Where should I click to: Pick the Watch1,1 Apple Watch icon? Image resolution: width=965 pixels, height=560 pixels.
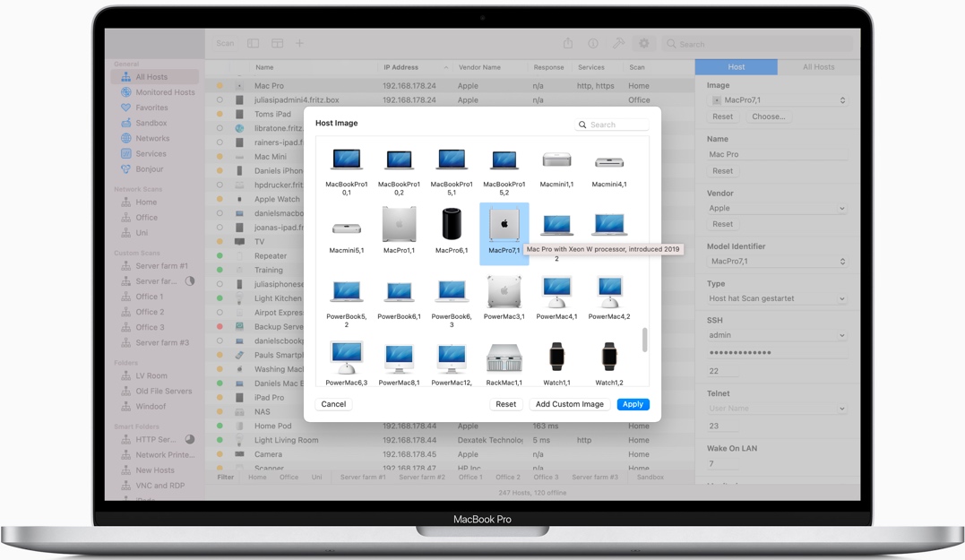(556, 358)
